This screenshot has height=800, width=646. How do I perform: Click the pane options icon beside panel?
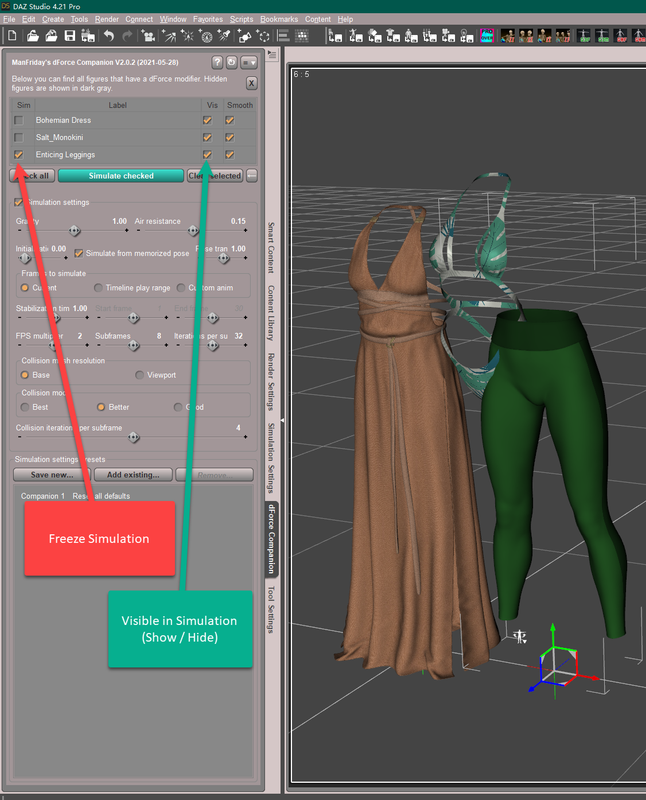click(x=272, y=54)
